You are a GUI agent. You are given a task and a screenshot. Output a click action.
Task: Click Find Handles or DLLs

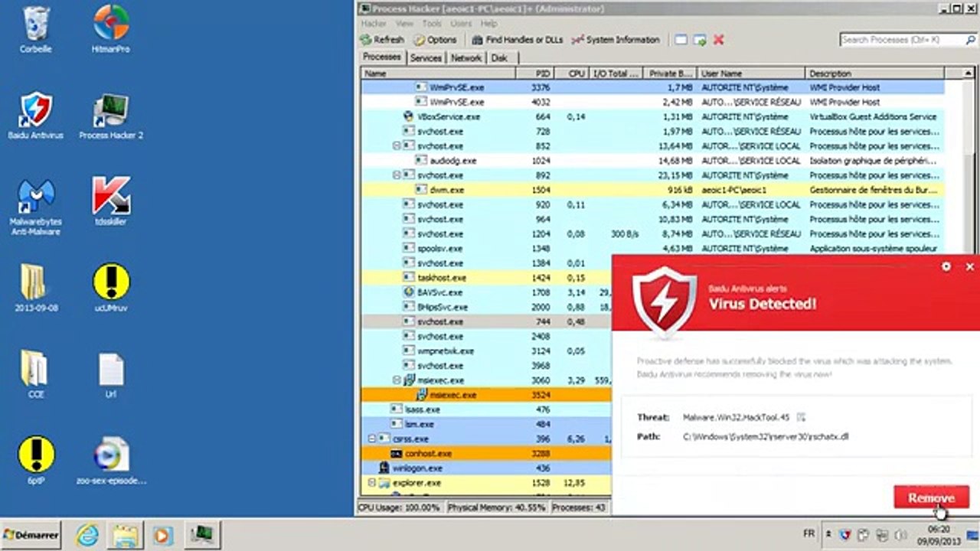pos(518,40)
